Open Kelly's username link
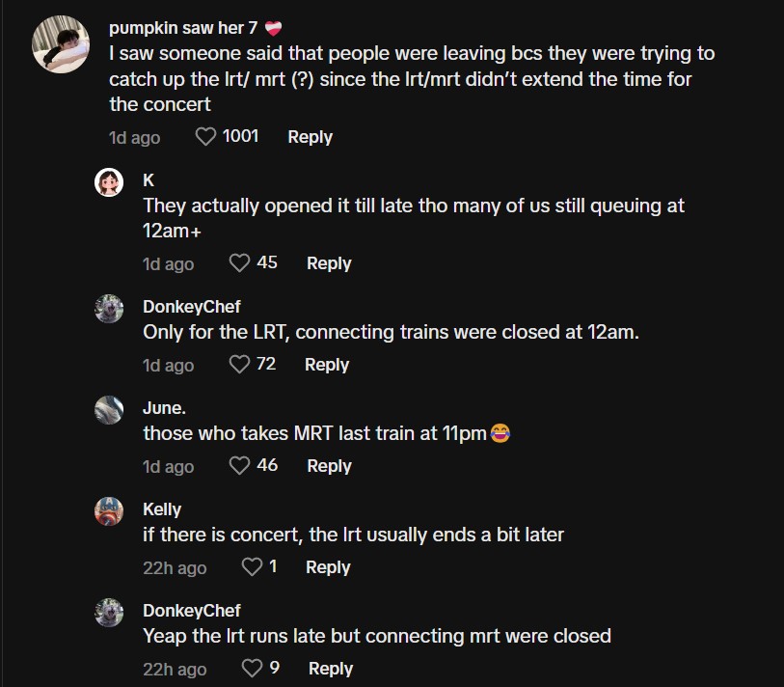 pos(162,508)
